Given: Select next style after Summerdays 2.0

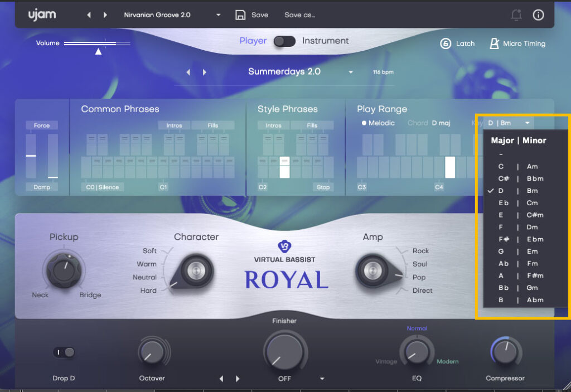Looking at the screenshot, I should 204,72.
